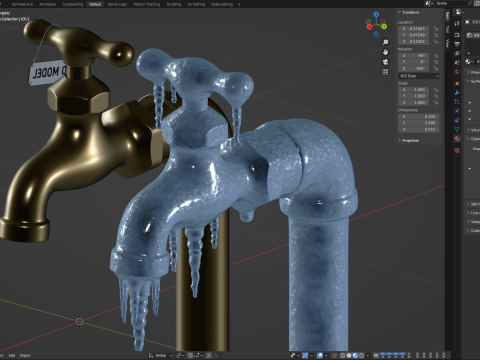Open the Particles properties tab
Image resolution: width=480 pixels, height=360 pixels.
tap(457, 102)
